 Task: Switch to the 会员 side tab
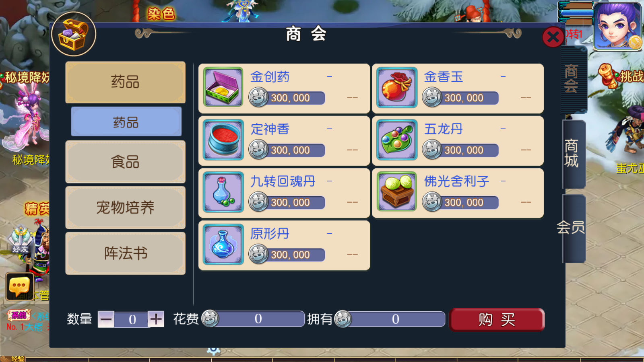[x=572, y=228]
